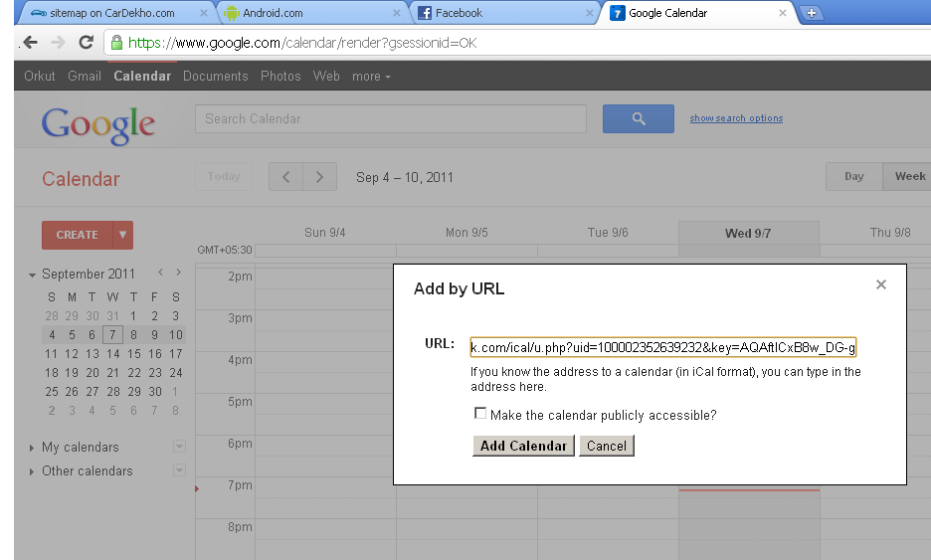Open Orkut from top navigation

39,76
